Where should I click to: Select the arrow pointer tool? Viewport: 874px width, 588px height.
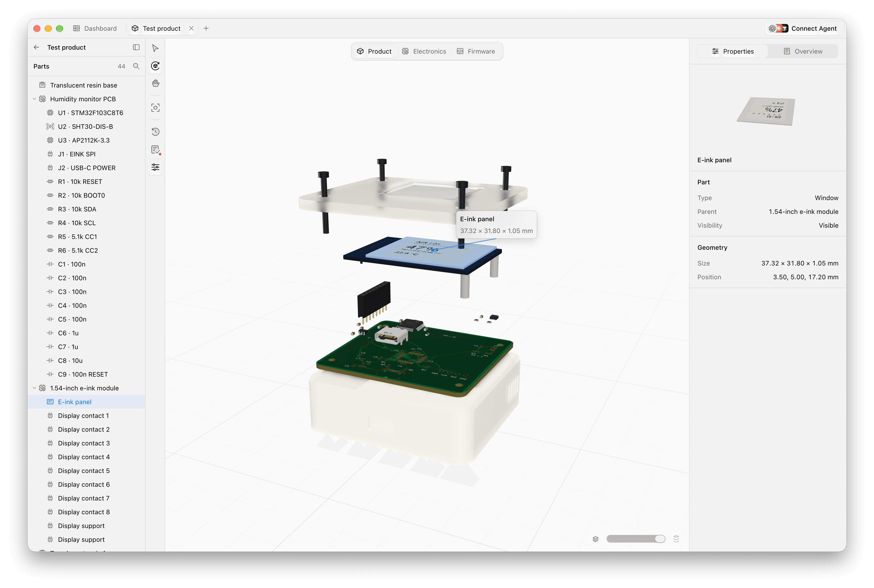point(155,48)
